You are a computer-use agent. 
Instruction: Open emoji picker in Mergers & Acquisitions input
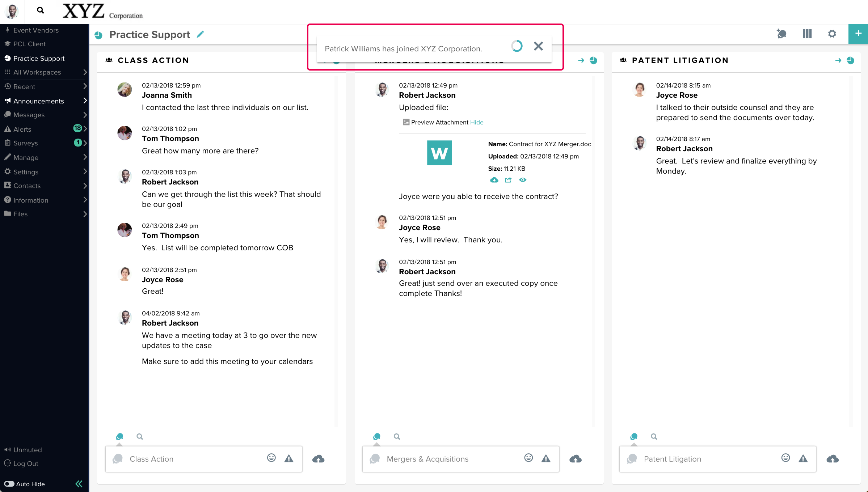528,458
